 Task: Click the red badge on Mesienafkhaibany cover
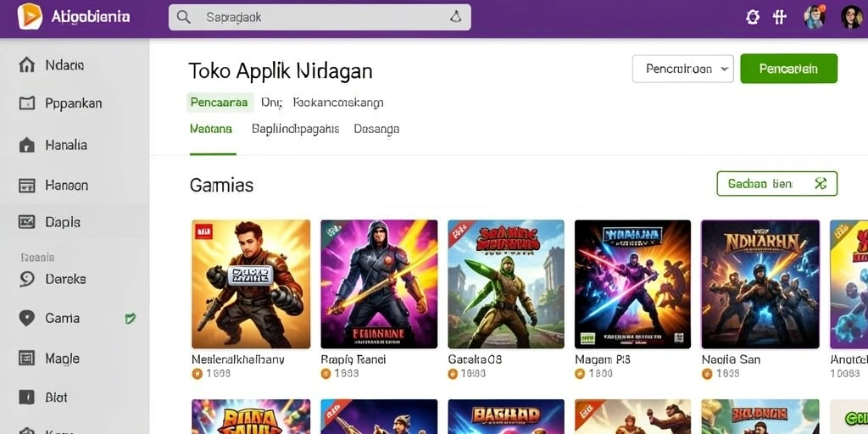[202, 230]
